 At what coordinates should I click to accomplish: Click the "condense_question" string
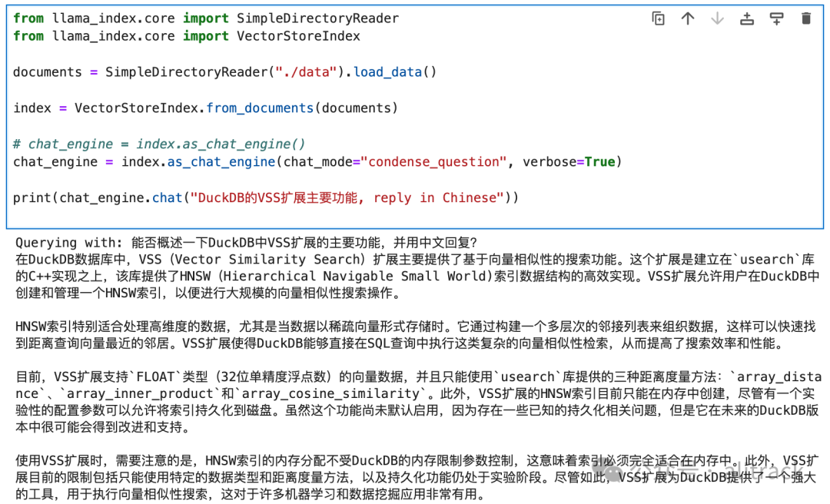(433, 162)
